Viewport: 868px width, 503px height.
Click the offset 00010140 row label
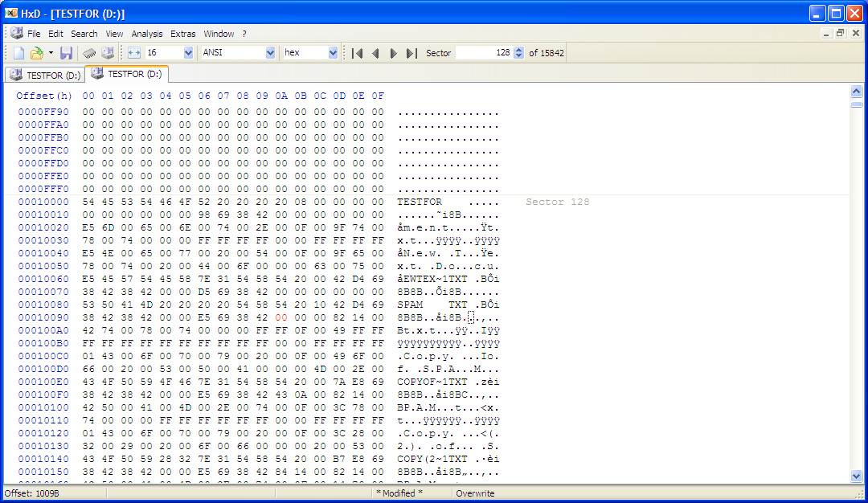coord(43,459)
